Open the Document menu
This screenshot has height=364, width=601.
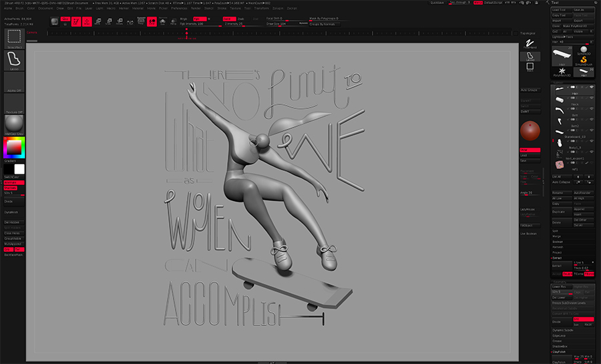(45, 8)
